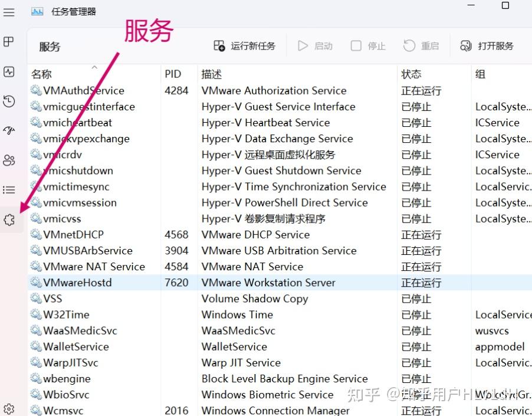Screen dimensions: 532x416
Task: Open the Startup apps icon in sidebar
Action: pyautogui.click(x=9, y=130)
